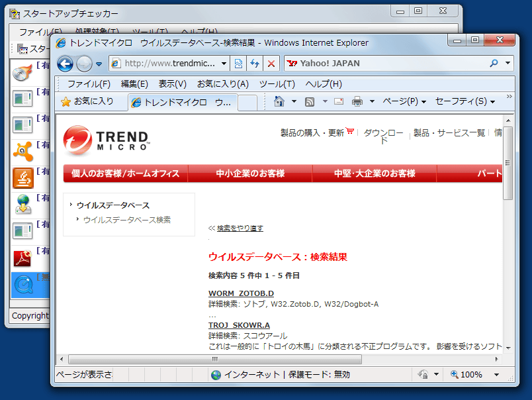Image resolution: width=532 pixels, height=400 pixels.
Task: Click the magnifier search icon
Action: (x=494, y=63)
